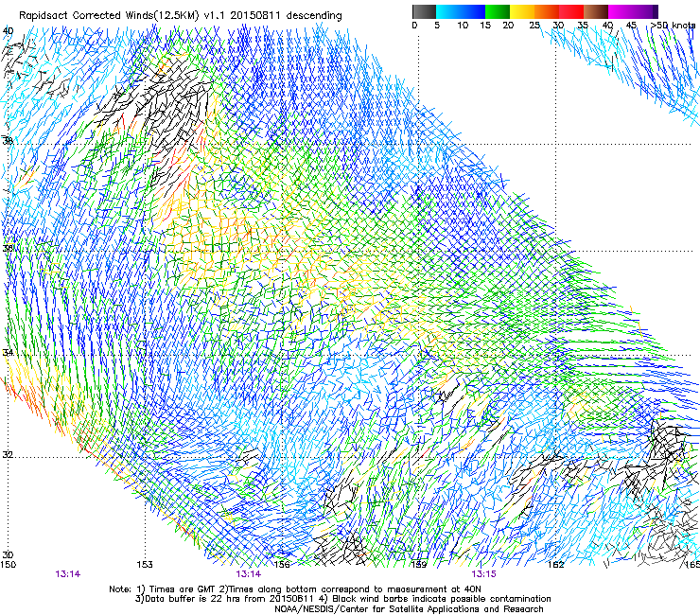Image resolution: width=700 pixels, height=615 pixels.
Task: Pick the red 30-35 knots legend swatch
Action: (x=571, y=11)
